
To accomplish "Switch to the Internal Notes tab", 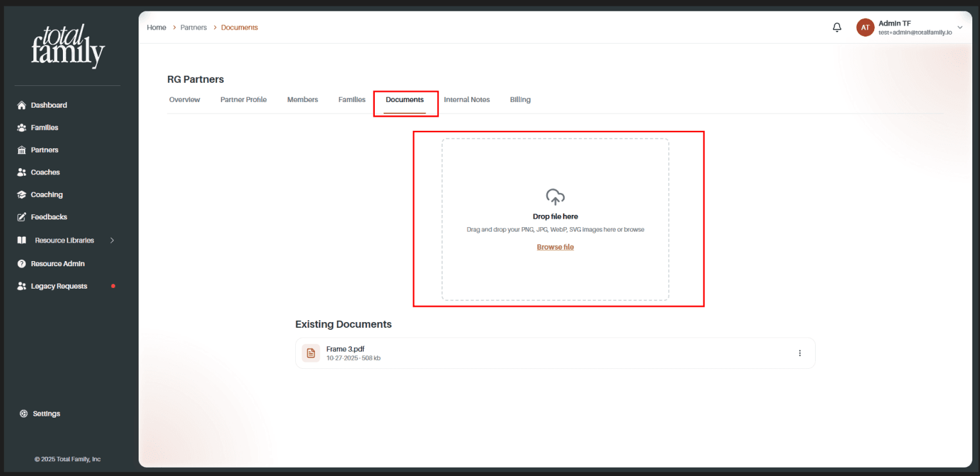I will [x=467, y=100].
